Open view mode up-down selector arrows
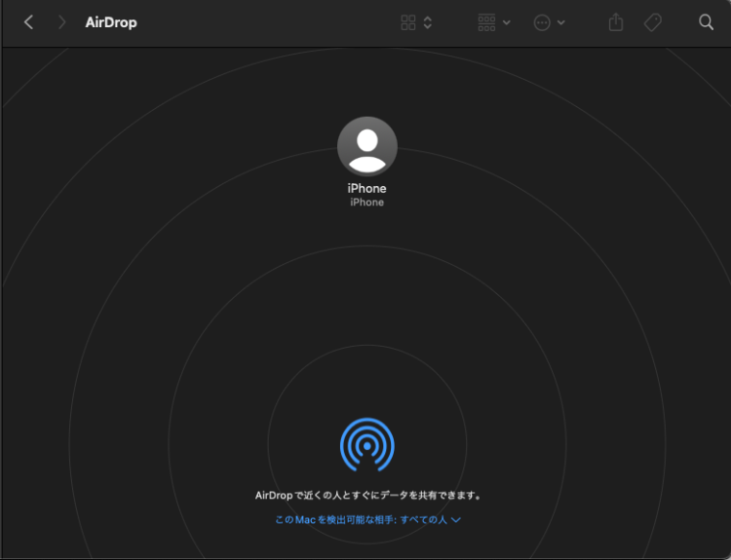 pyautogui.click(x=428, y=22)
